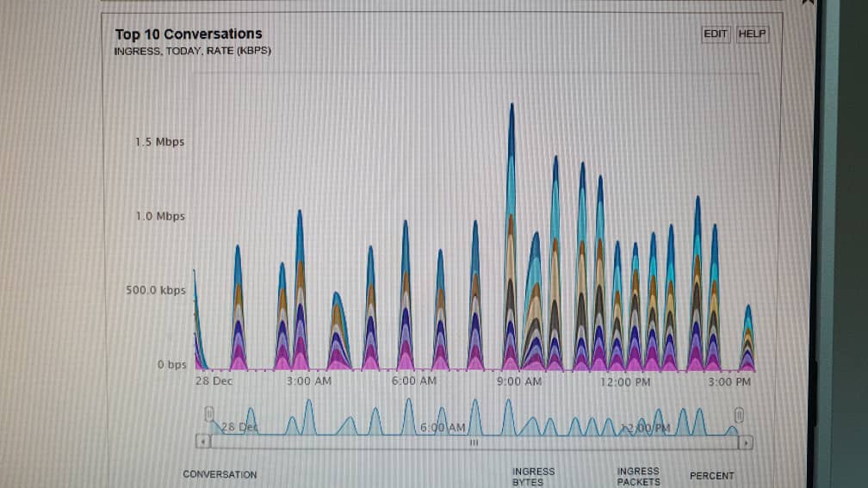Click the 6:00 AM label on main chart axis

[414, 381]
